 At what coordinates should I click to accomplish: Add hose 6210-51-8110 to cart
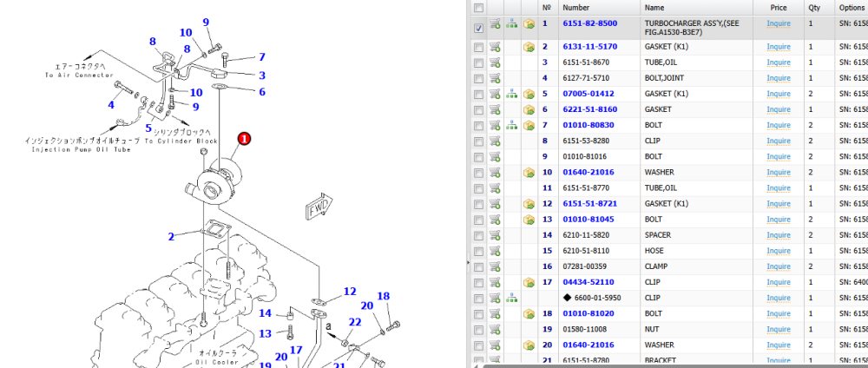(x=495, y=251)
